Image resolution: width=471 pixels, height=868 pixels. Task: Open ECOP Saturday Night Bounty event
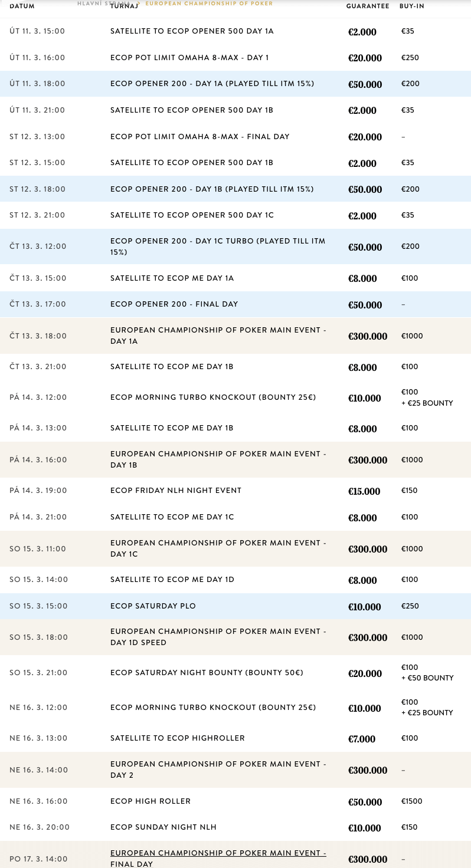(x=207, y=673)
